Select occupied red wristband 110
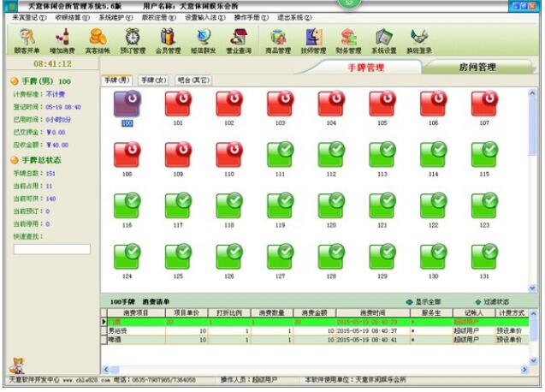Viewport: 545px width, 392px height. pyautogui.click(x=229, y=154)
